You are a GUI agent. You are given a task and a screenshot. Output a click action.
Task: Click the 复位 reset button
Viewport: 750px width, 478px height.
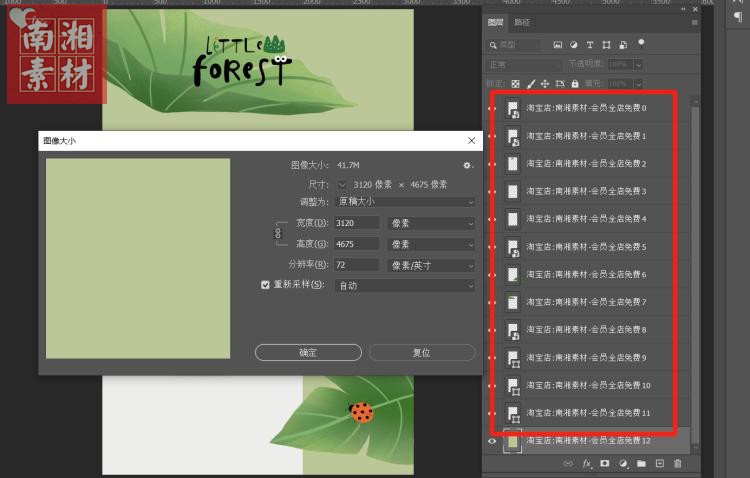coord(422,353)
